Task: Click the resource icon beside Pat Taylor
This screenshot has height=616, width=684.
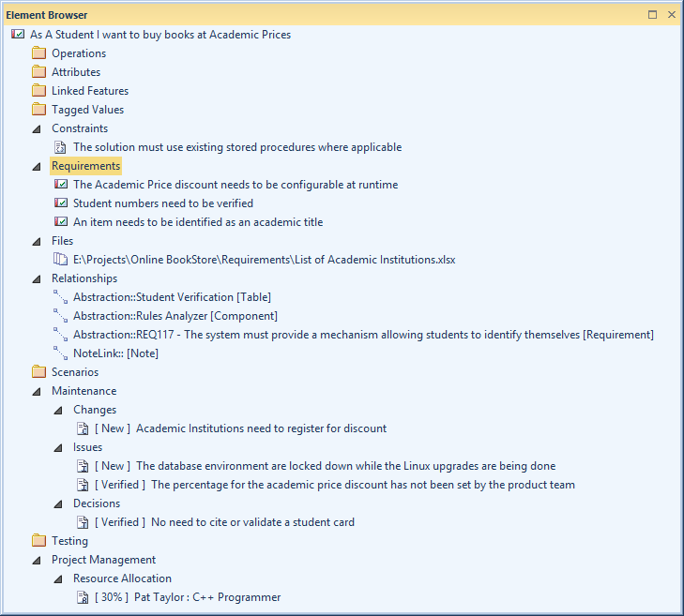Action: (83, 597)
